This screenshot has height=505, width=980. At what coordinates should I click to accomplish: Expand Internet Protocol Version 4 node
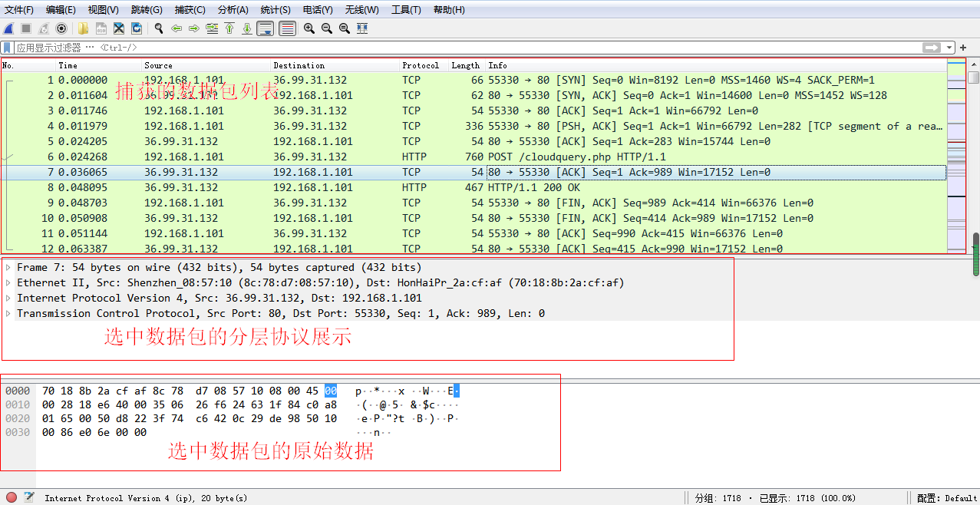click(8, 298)
